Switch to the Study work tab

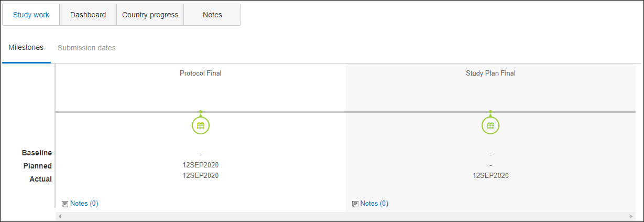click(x=31, y=15)
